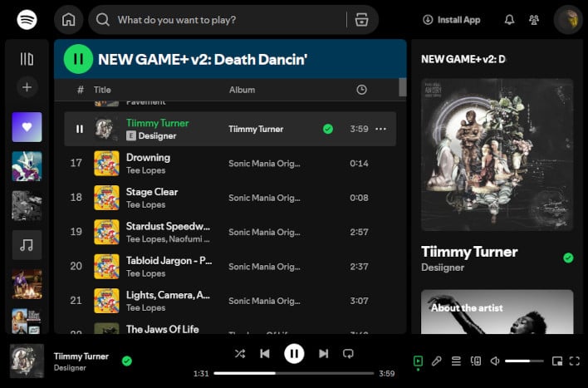588x388 pixels.
Task: Select track 20 Tabloid Jargon
Action: (230, 267)
